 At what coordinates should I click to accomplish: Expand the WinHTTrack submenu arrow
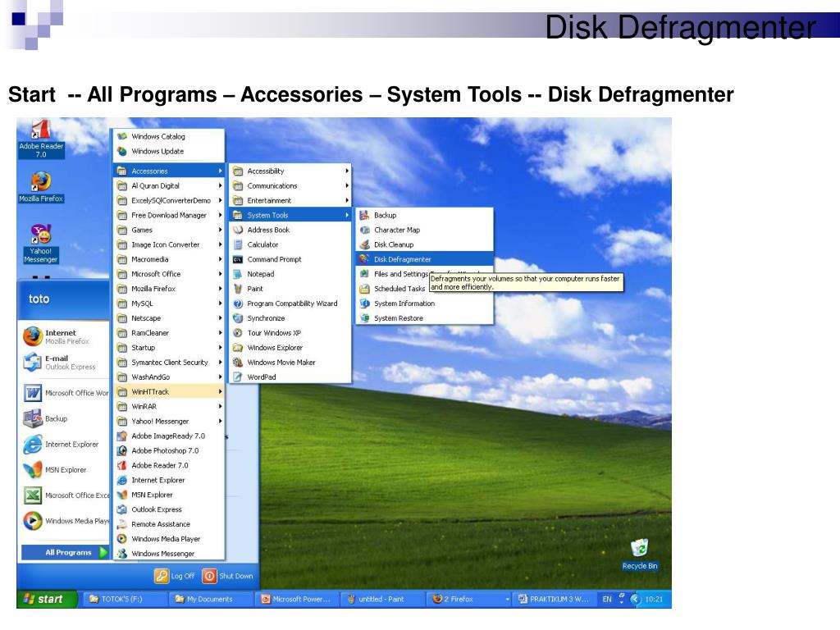pyautogui.click(x=220, y=391)
